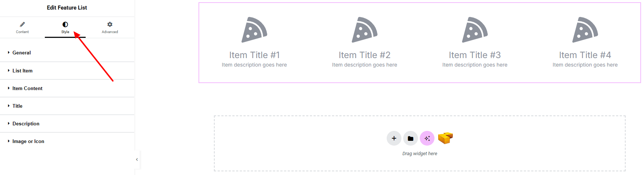This screenshot has height=175, width=644.
Task: Select the pizza icon above Item Title #2
Action: [x=364, y=30]
